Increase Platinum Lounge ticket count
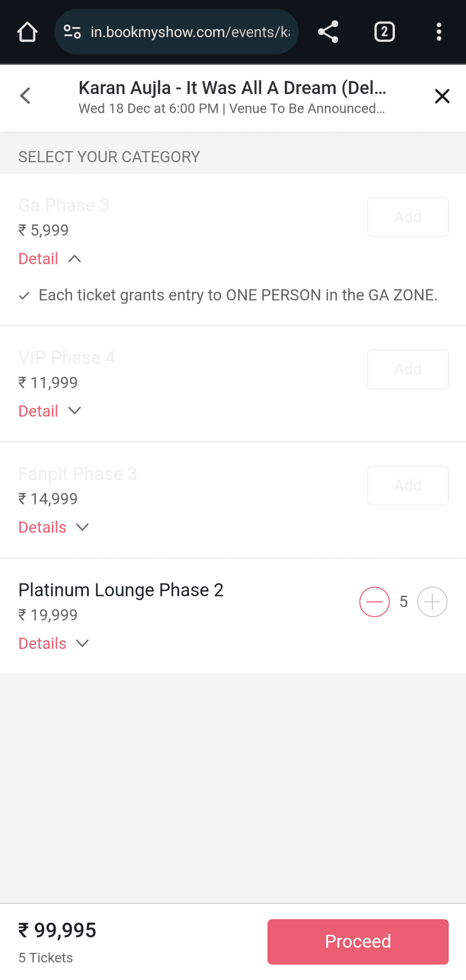This screenshot has width=466, height=980. [432, 602]
